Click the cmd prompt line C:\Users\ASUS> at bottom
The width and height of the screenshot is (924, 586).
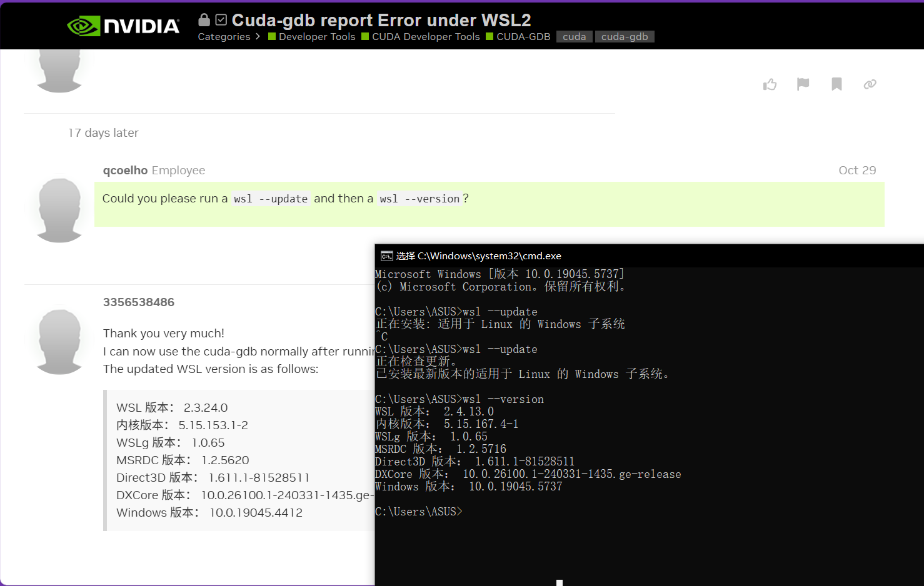(419, 512)
